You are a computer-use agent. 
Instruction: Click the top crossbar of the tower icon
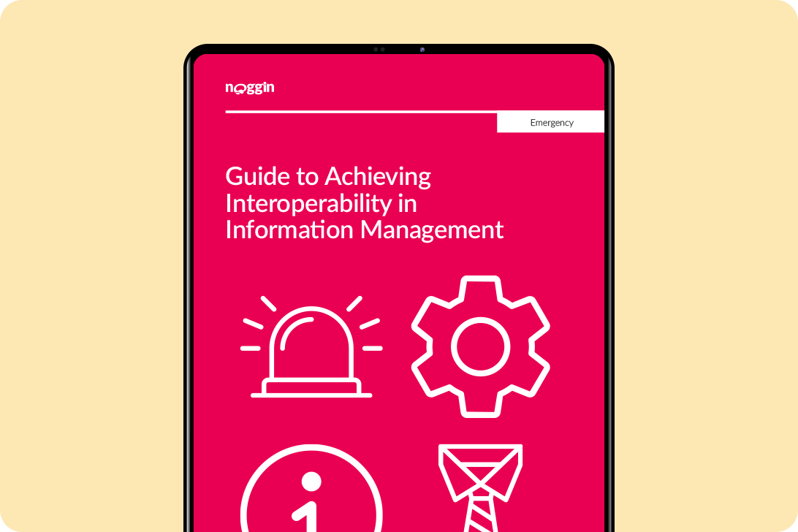point(480,446)
